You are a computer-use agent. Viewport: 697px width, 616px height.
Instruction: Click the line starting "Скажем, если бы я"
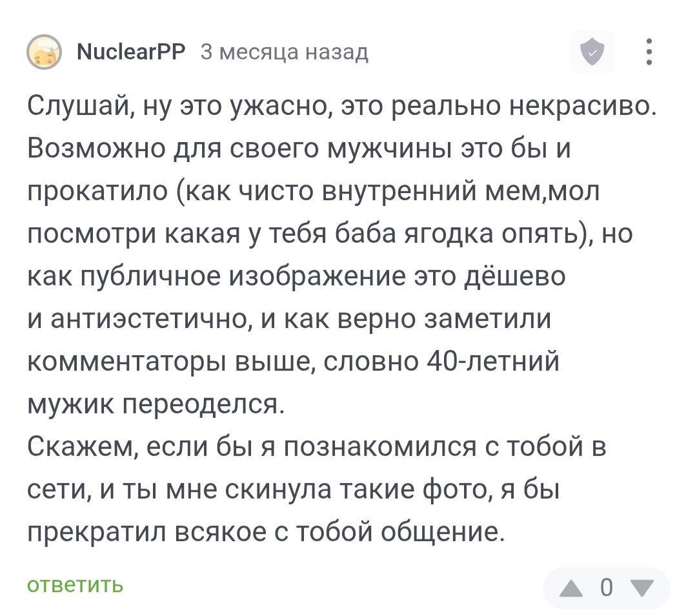[x=318, y=447]
